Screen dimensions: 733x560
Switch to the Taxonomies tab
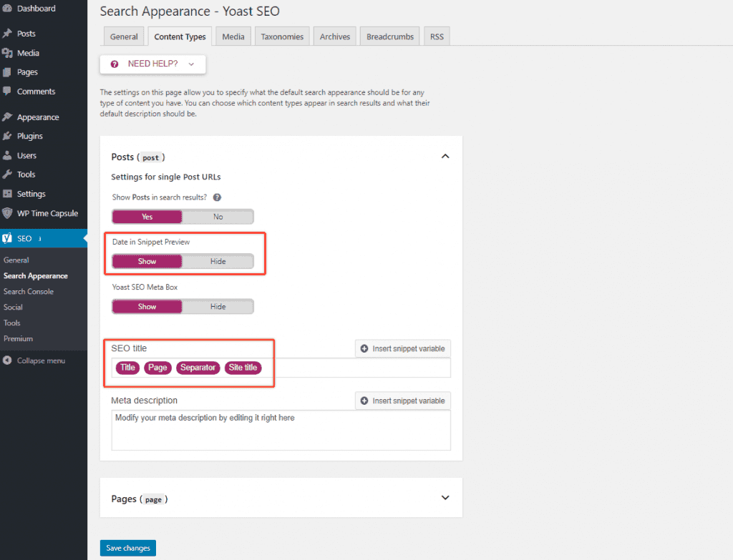click(x=282, y=37)
